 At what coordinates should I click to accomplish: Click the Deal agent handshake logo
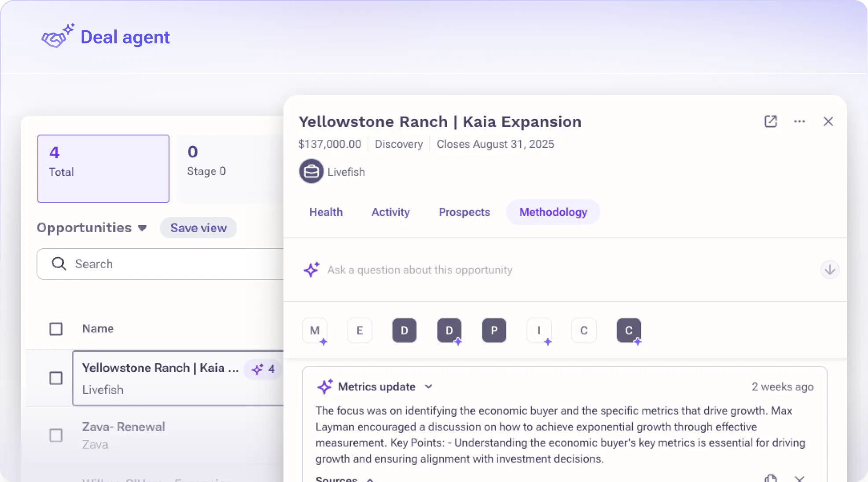coord(56,36)
